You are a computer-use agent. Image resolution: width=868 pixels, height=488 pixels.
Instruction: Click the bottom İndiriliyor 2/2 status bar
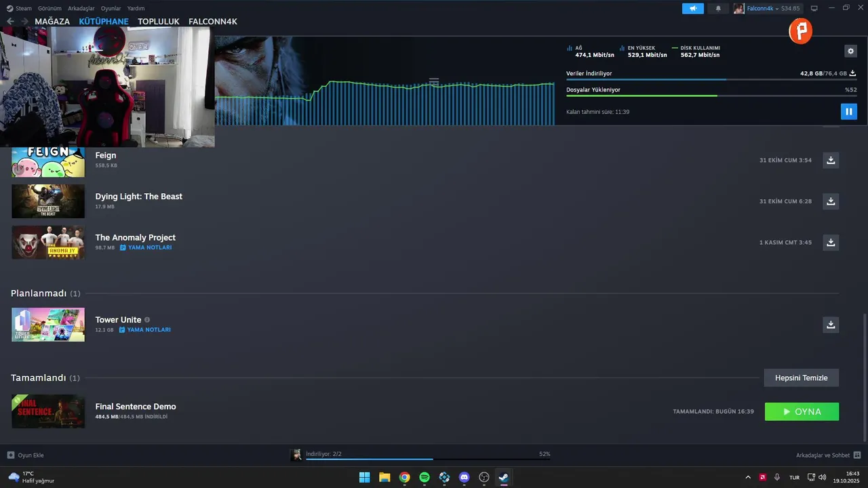[427, 455]
